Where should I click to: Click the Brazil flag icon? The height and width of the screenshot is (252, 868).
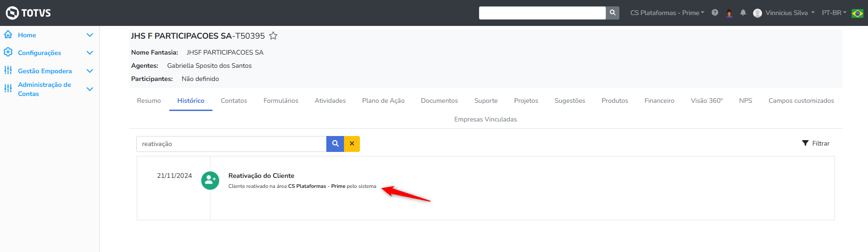[x=858, y=13]
